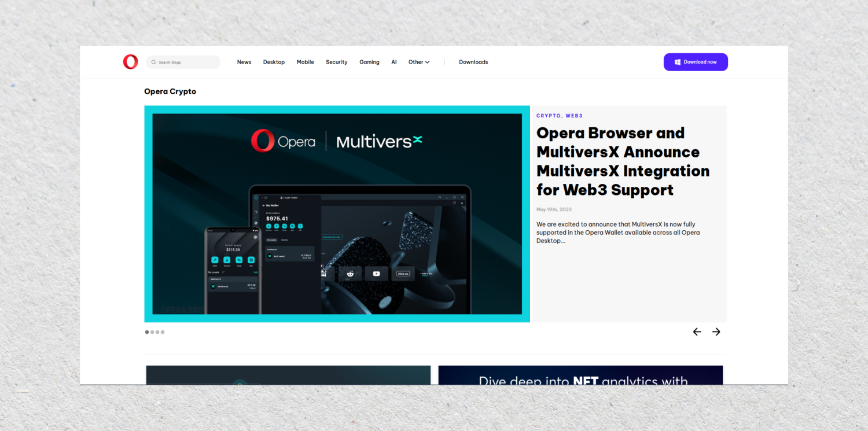Click the Opera logo icon
The image size is (868, 431).
click(130, 62)
